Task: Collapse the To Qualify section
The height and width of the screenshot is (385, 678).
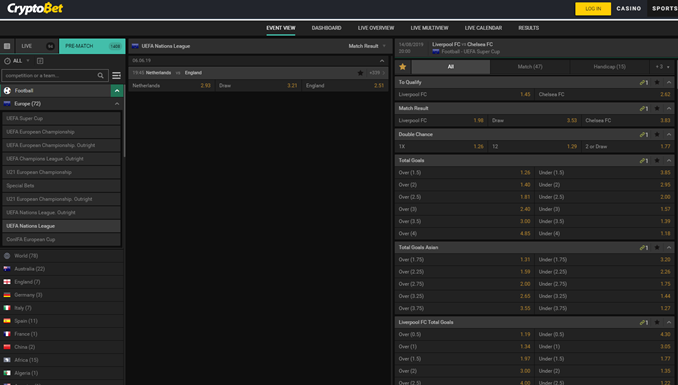Action: pyautogui.click(x=669, y=82)
